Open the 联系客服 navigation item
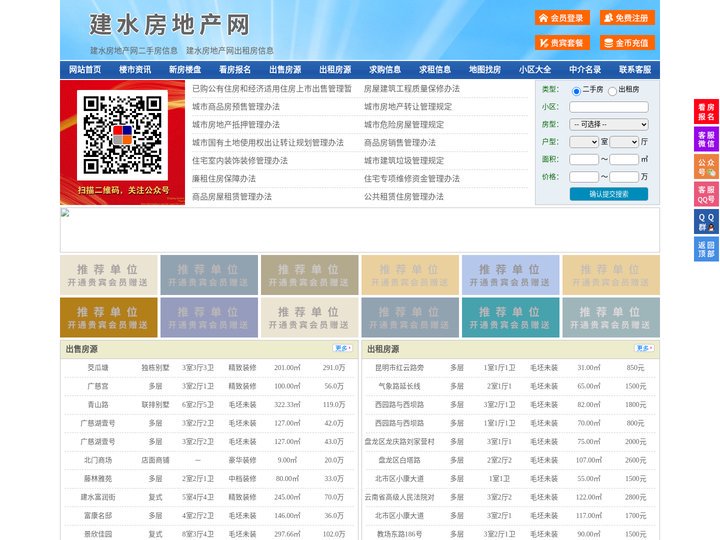Image resolution: width=720 pixels, height=540 pixels. pyautogui.click(x=636, y=70)
